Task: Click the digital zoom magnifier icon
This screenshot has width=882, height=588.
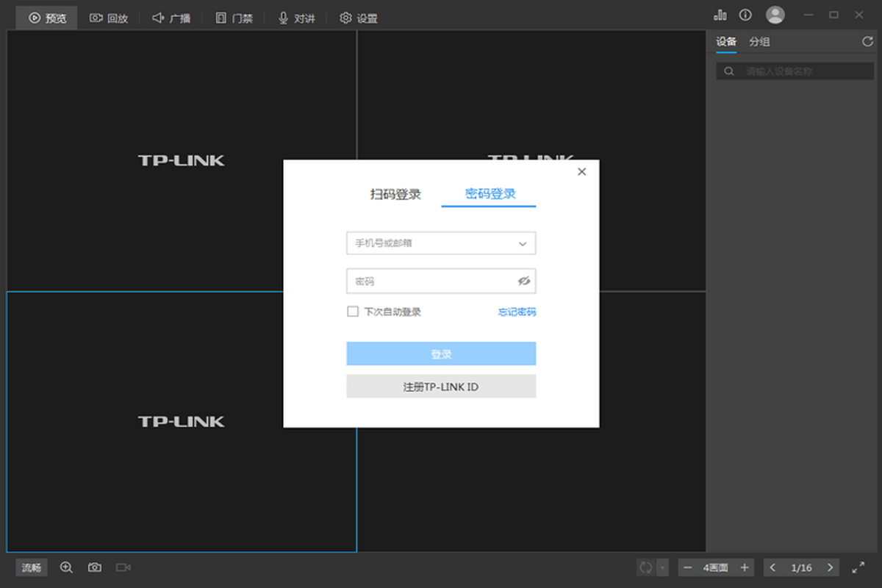Action: tap(66, 567)
